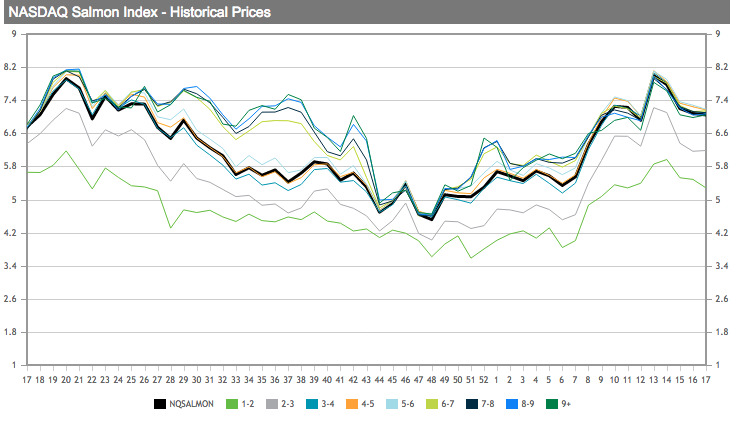This screenshot has width=732, height=421.
Task: Toggle the NQSALMON series black legend swatch
Action: [160, 404]
